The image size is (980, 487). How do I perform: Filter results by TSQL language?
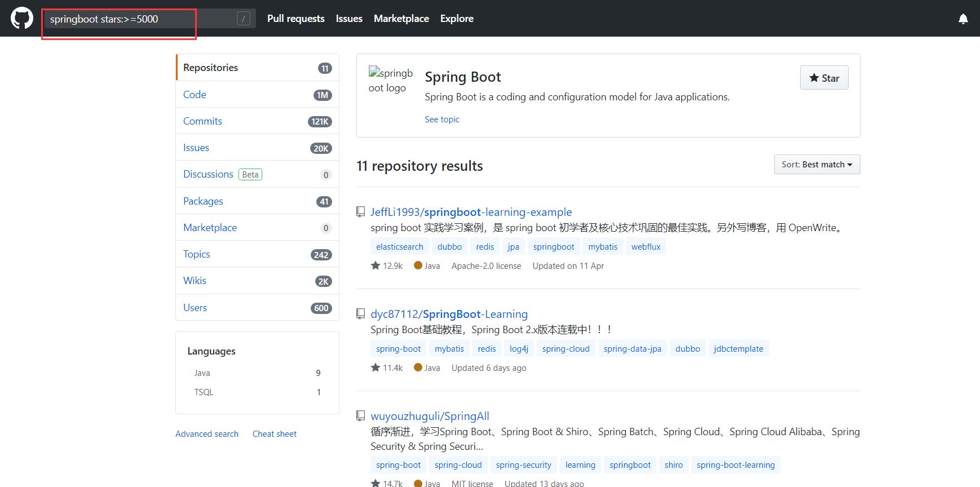pyautogui.click(x=204, y=392)
